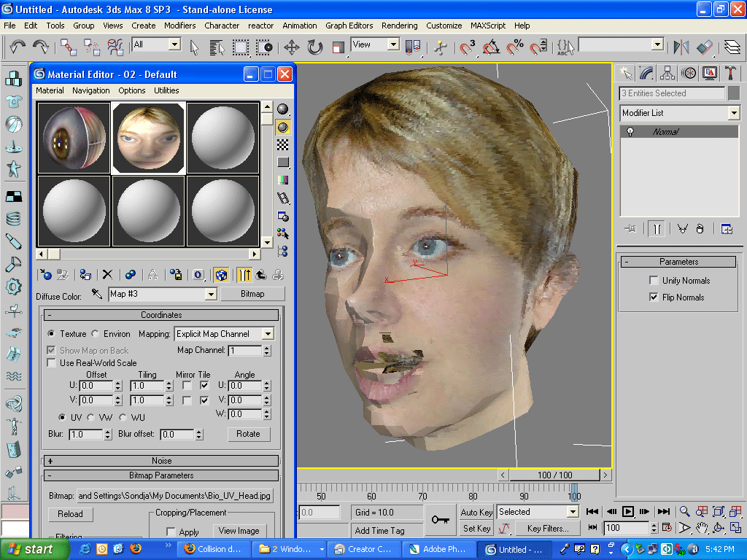
Task: Click the Zoom Extents navigation icon
Action: pos(719,512)
